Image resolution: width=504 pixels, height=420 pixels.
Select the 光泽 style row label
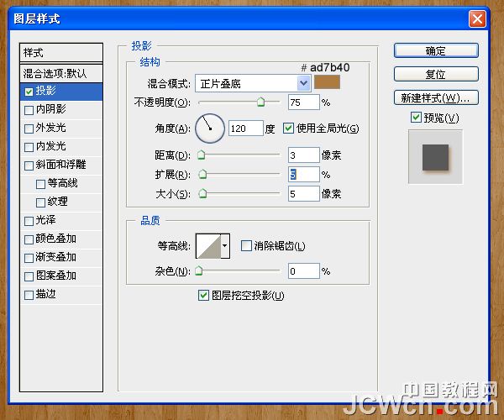click(45, 220)
